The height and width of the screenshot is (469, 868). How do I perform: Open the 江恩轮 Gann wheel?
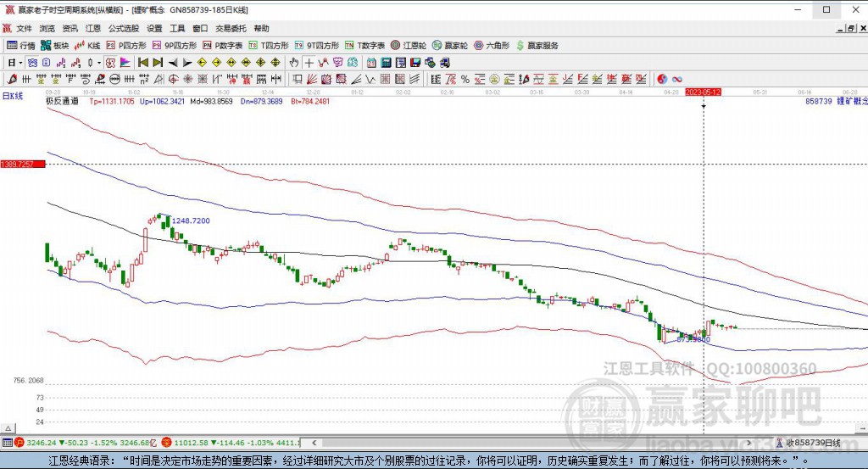point(409,46)
